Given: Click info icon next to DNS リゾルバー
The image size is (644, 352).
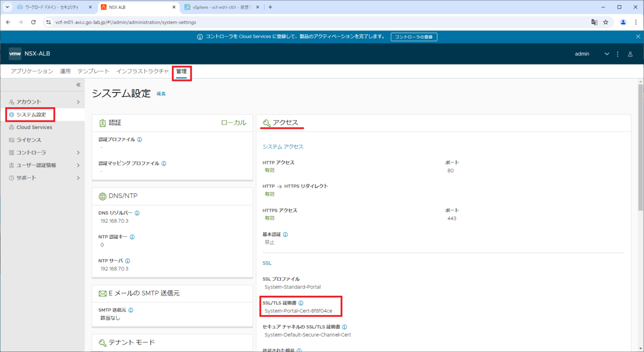Looking at the screenshot, I should [137, 213].
